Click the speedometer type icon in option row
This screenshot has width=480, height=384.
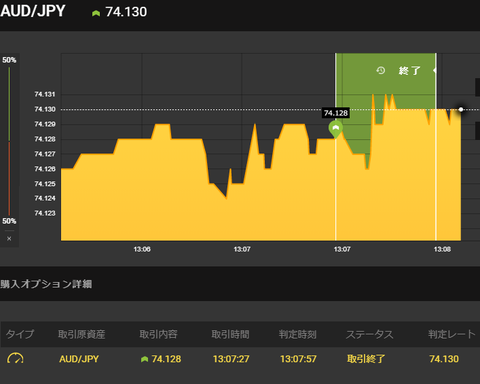(15, 359)
